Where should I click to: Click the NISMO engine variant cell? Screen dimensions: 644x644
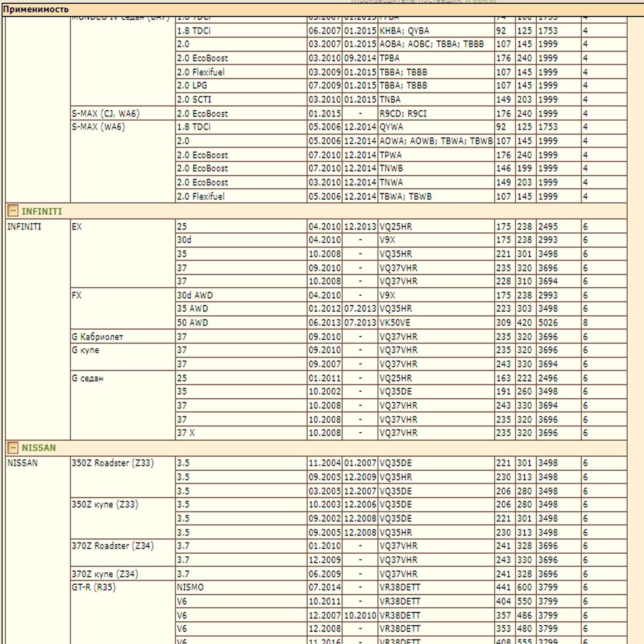tap(241, 587)
